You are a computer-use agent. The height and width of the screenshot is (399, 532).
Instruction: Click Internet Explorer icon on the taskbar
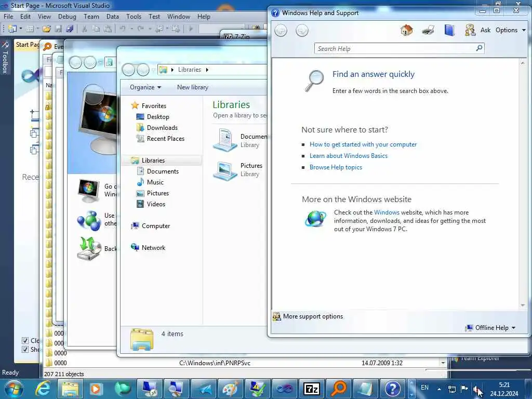click(43, 389)
